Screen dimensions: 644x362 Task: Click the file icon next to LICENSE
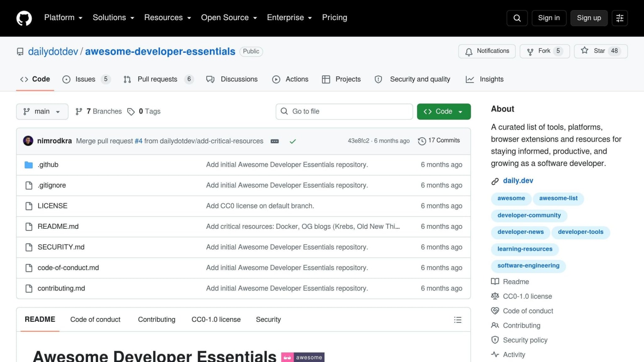29,206
